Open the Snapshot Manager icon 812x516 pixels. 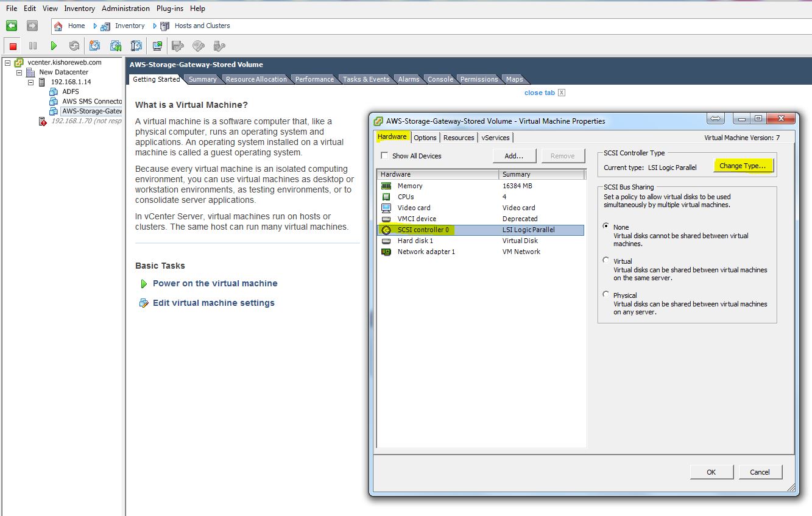tap(136, 46)
